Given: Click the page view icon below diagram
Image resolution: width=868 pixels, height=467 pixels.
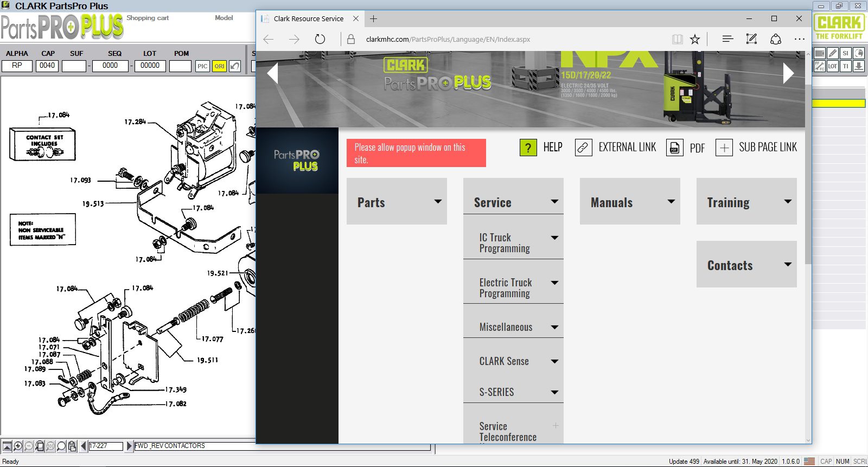Looking at the screenshot, I should click(40, 446).
